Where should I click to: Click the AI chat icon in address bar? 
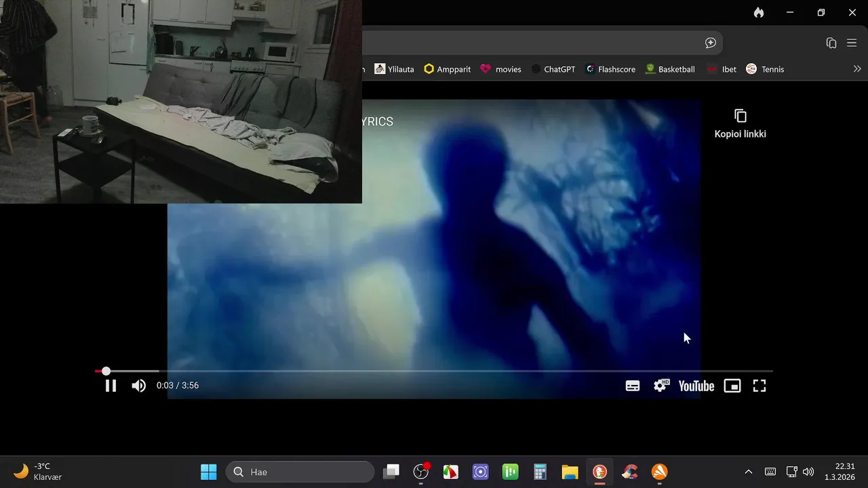click(711, 43)
